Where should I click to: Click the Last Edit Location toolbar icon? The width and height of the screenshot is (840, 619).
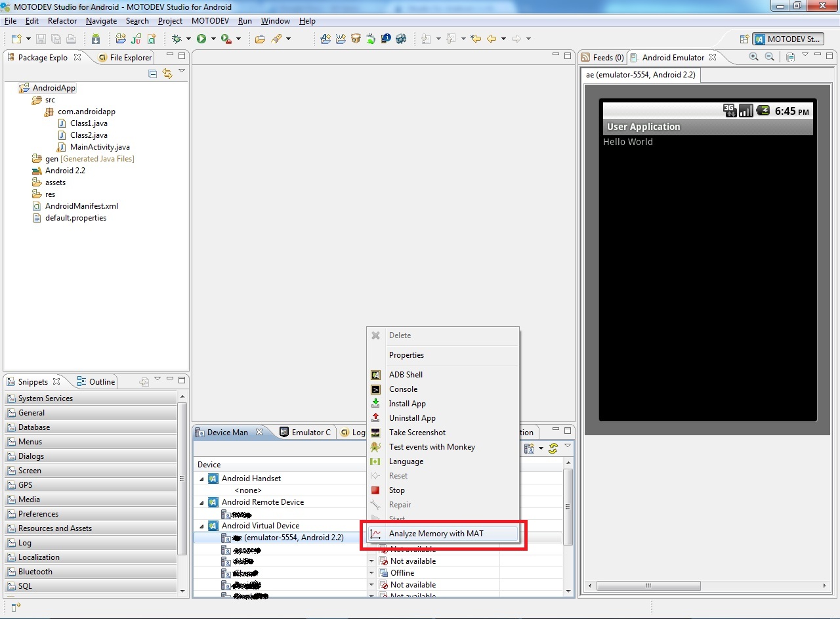pos(476,39)
